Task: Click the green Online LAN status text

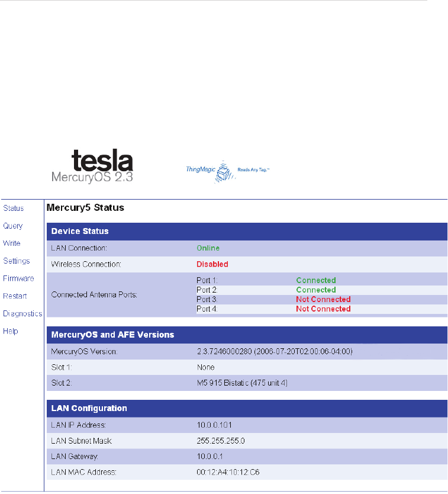Action: (x=208, y=248)
